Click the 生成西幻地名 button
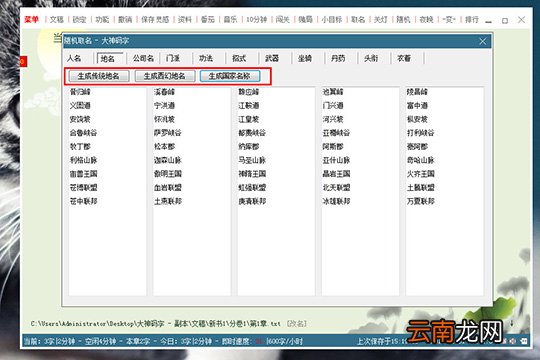The width and height of the screenshot is (540, 360). click(165, 76)
